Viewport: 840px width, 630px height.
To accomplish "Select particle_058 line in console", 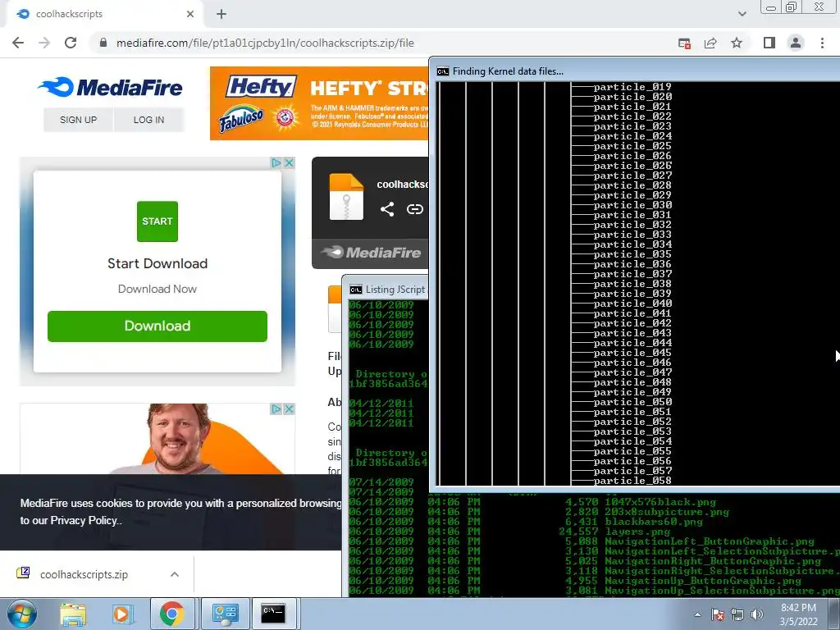I will pyautogui.click(x=632, y=481).
